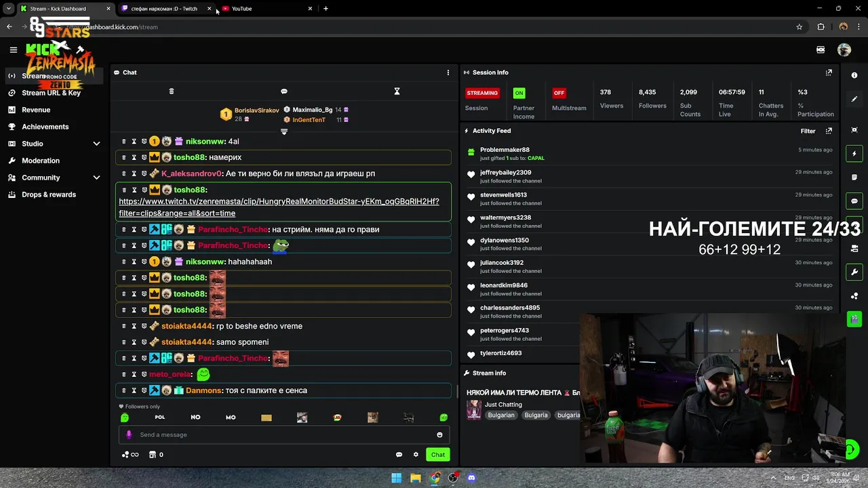Click Just Chatting category
The width and height of the screenshot is (868, 488).
tap(503, 405)
